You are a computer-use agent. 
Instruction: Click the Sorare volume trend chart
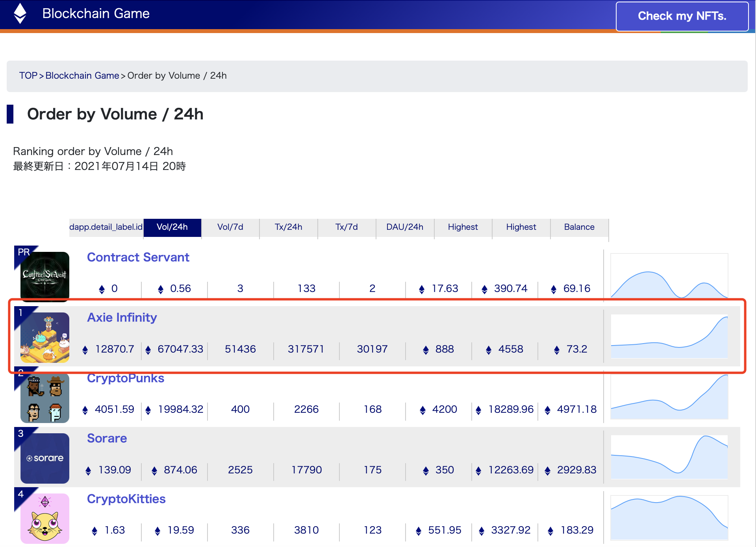(x=669, y=457)
